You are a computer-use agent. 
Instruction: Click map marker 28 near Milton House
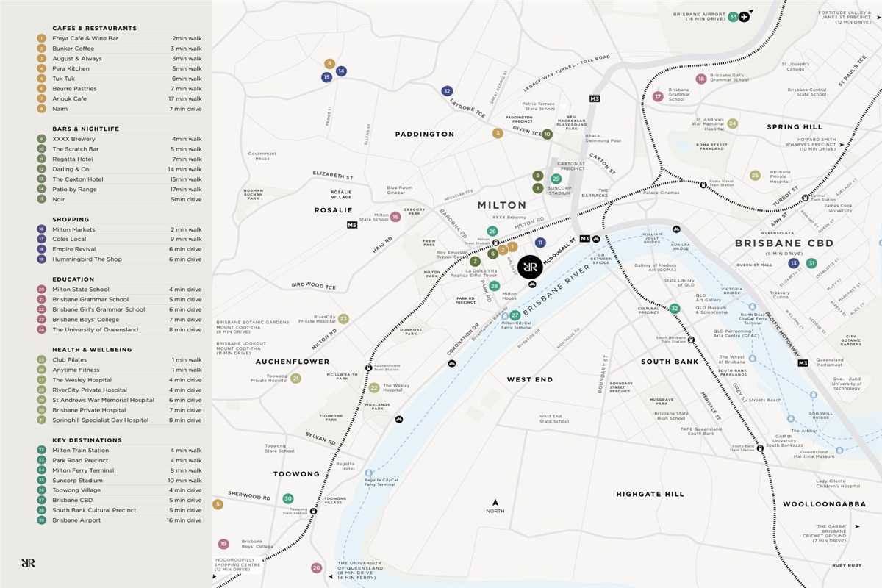click(x=495, y=286)
